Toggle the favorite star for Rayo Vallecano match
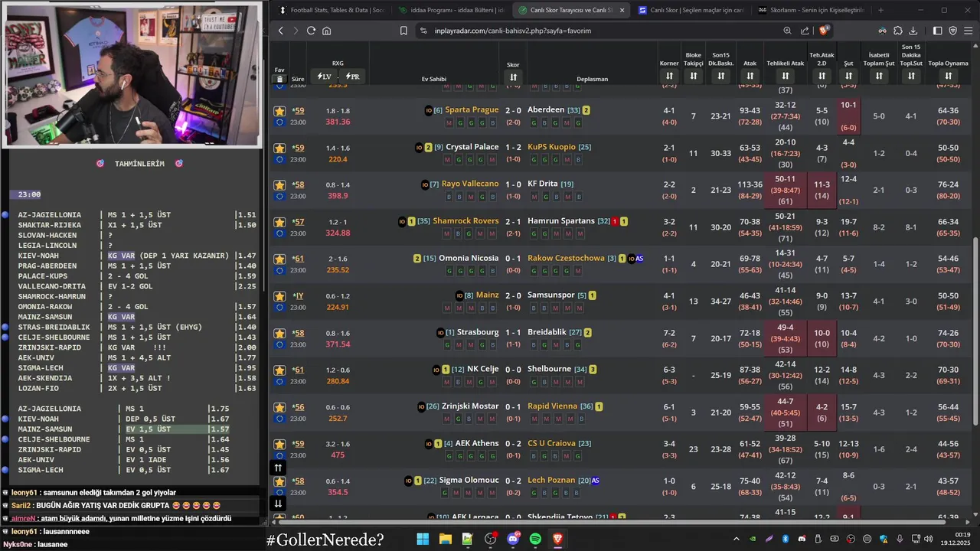This screenshot has width=980, height=551. coord(279,185)
